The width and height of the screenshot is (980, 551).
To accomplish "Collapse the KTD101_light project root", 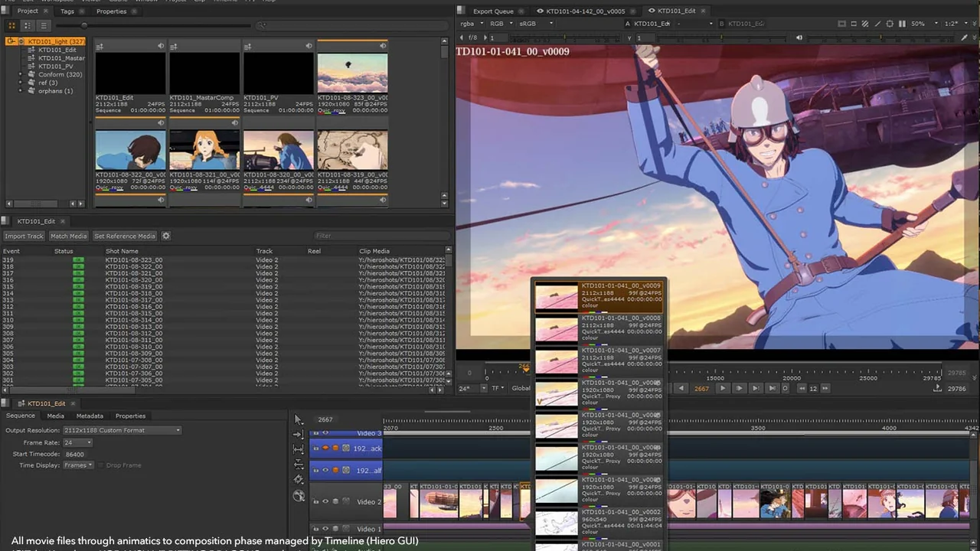I will [11, 41].
